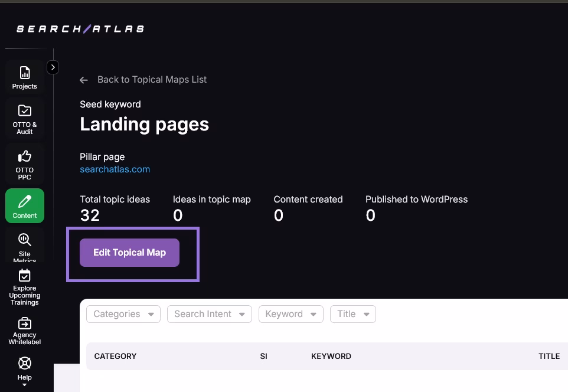This screenshot has width=568, height=392.
Task: Click the Search Atlas logo
Action: pos(80,28)
